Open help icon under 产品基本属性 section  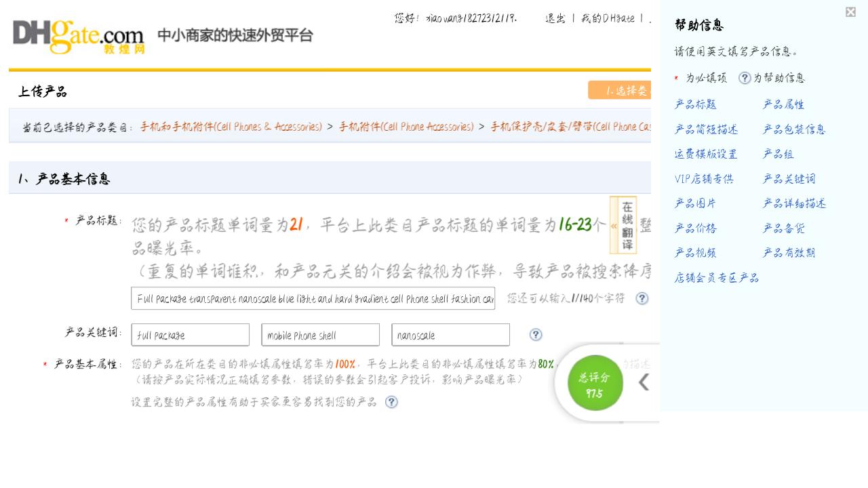[391, 402]
